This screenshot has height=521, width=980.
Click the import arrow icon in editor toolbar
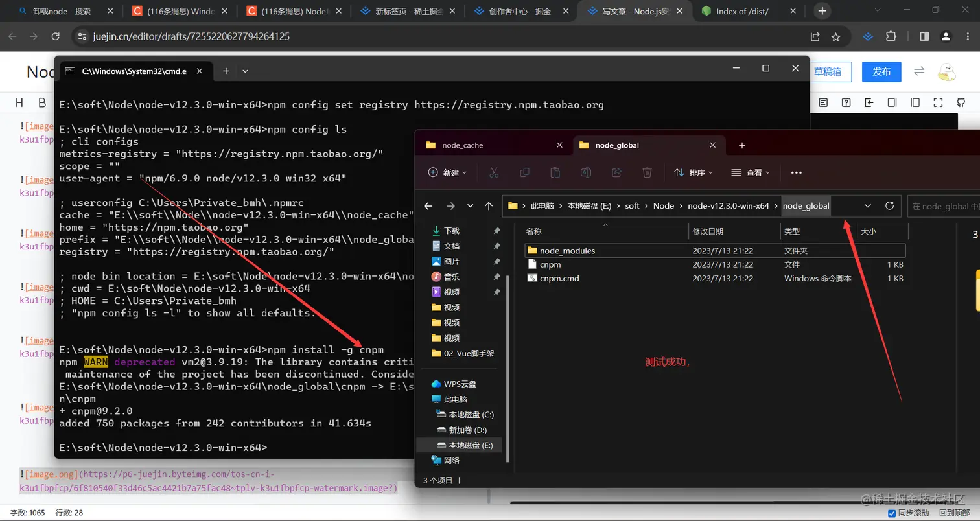click(869, 102)
